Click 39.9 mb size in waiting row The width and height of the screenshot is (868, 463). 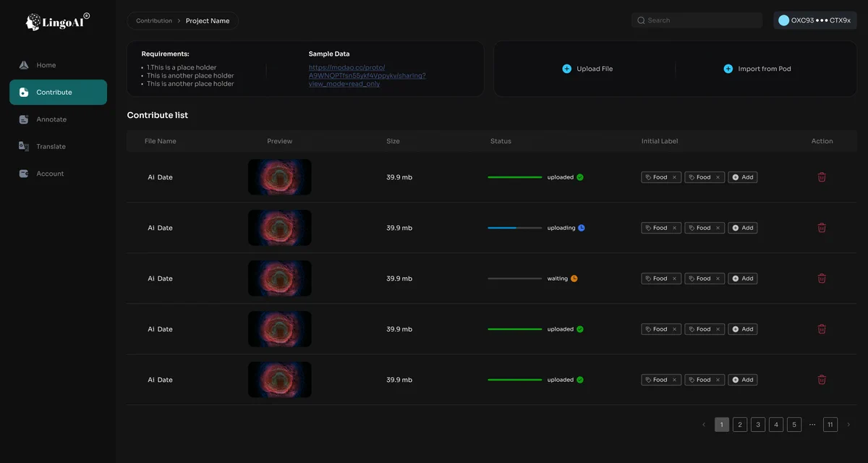[399, 279]
